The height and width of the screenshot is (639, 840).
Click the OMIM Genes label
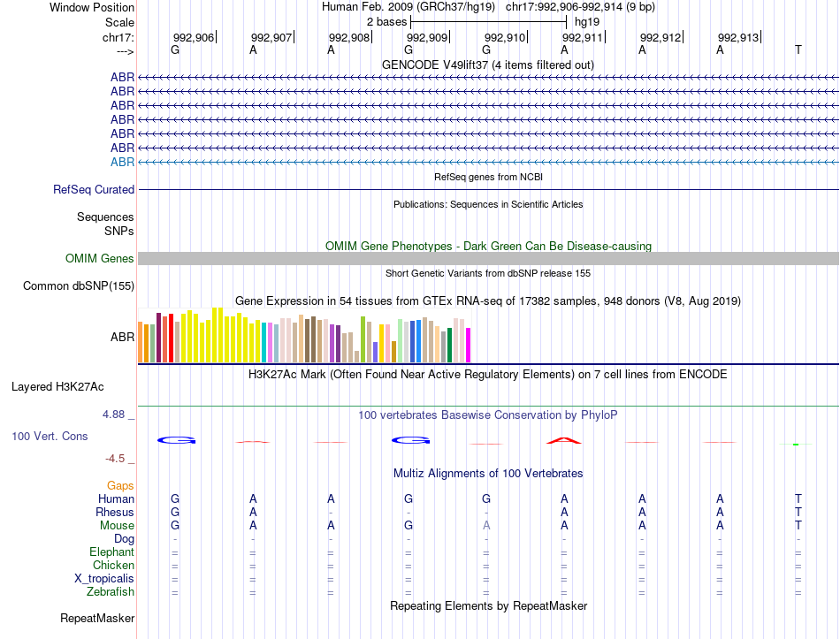point(99,259)
